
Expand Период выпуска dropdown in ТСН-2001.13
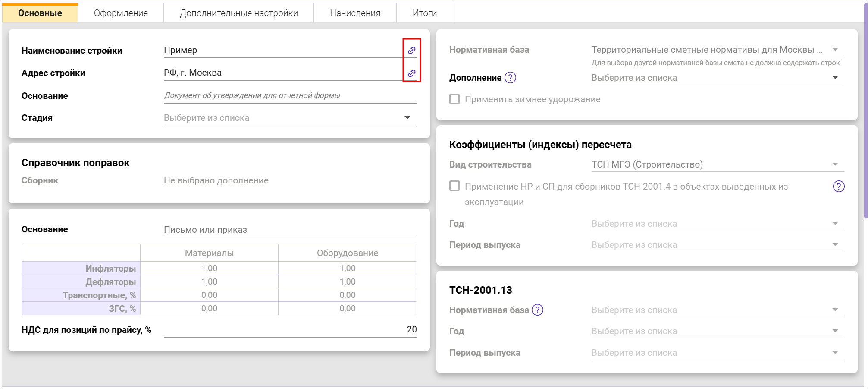click(835, 353)
